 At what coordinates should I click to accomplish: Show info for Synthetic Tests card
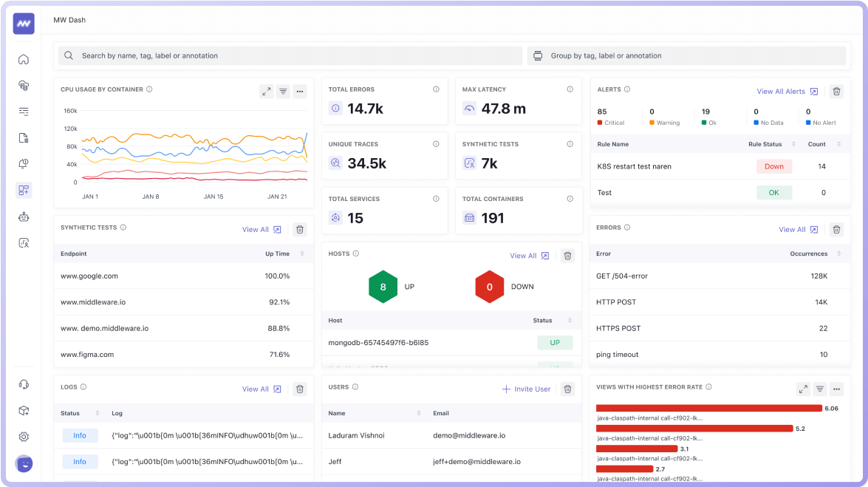tap(570, 144)
